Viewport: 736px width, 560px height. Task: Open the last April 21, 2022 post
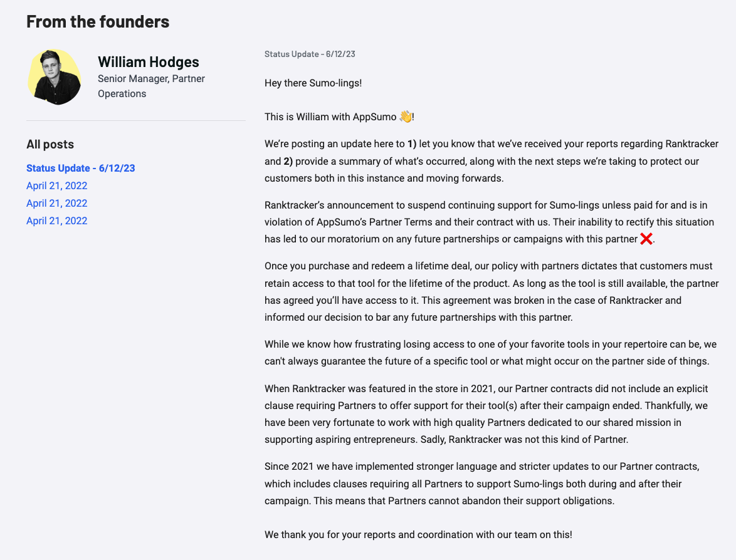coord(57,220)
